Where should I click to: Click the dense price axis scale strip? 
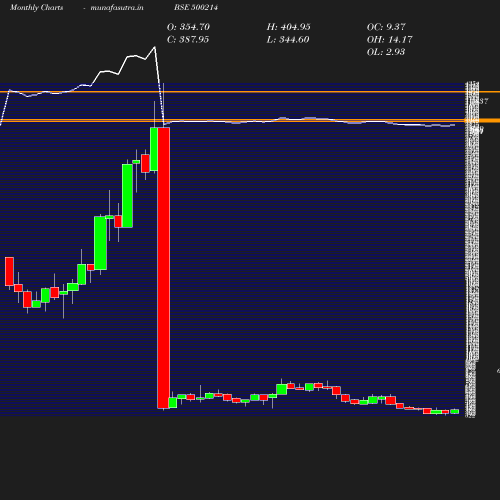[472, 249]
